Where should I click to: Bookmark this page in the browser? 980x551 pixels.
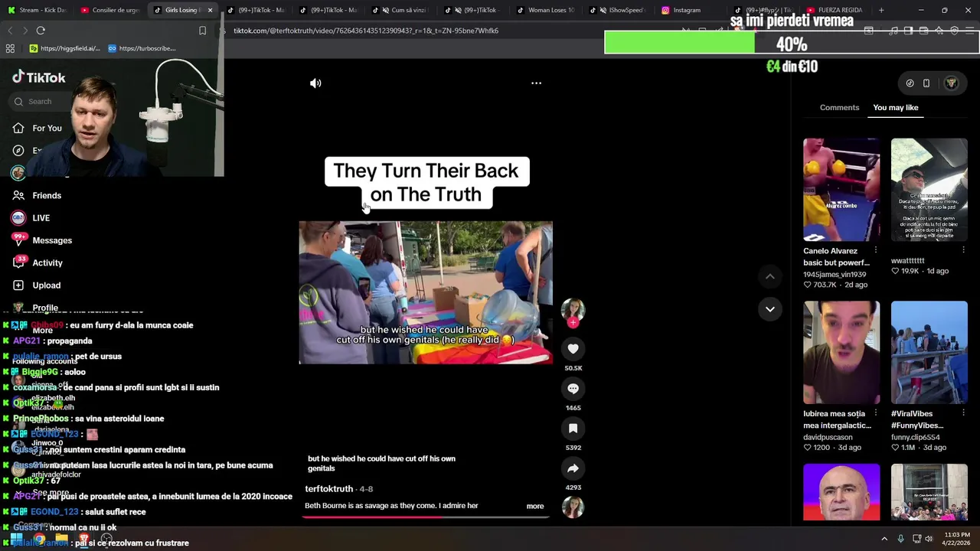pyautogui.click(x=202, y=31)
